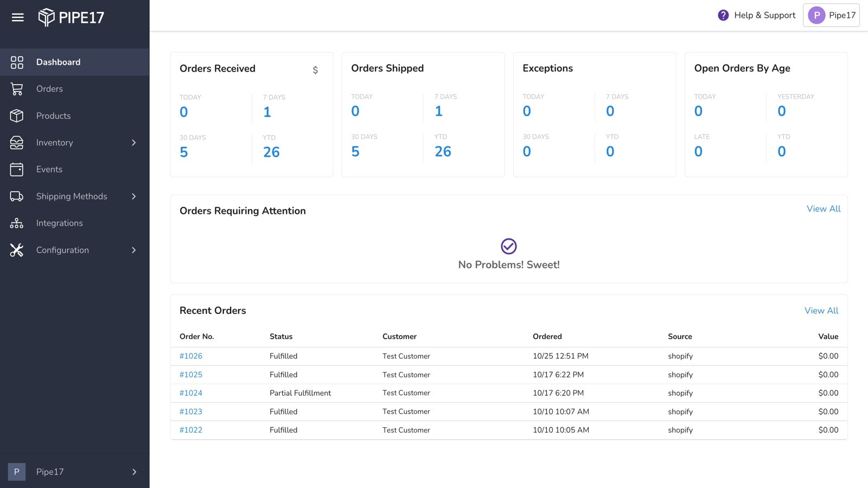The width and height of the screenshot is (868, 488).
Task: Expand the Inventory submenu chevron
Action: [x=134, y=143]
